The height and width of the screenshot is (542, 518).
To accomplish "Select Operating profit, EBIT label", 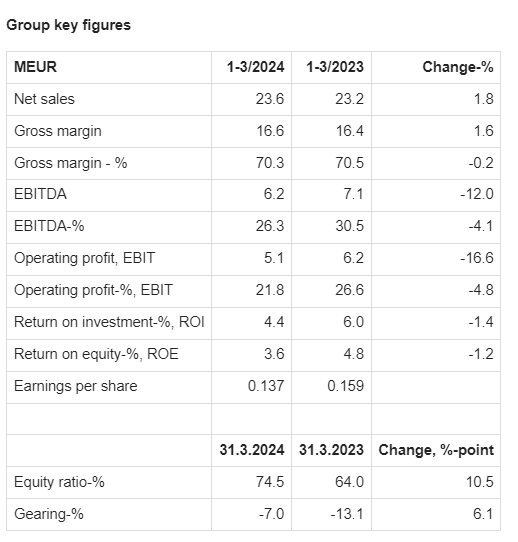I will [84, 258].
